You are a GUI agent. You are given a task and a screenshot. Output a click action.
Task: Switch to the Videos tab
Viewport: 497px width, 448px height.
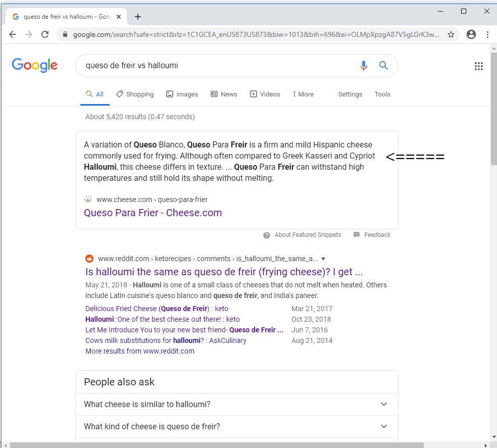pos(265,94)
